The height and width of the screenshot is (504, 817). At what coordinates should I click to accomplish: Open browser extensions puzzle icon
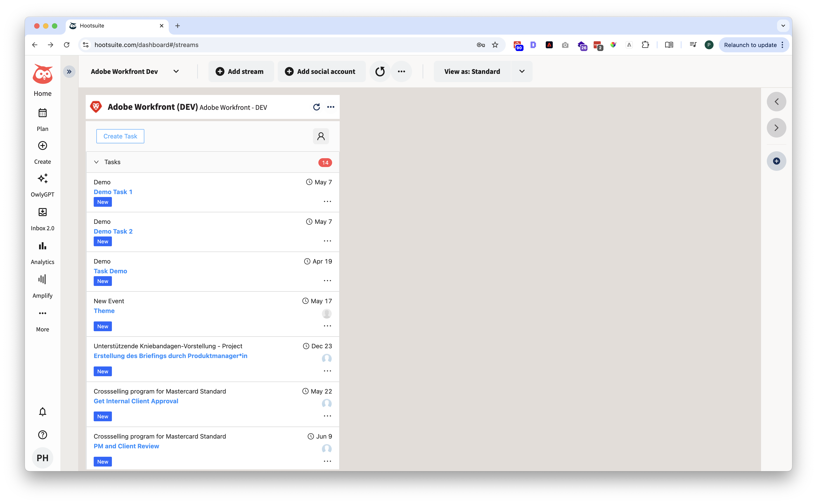(x=645, y=45)
